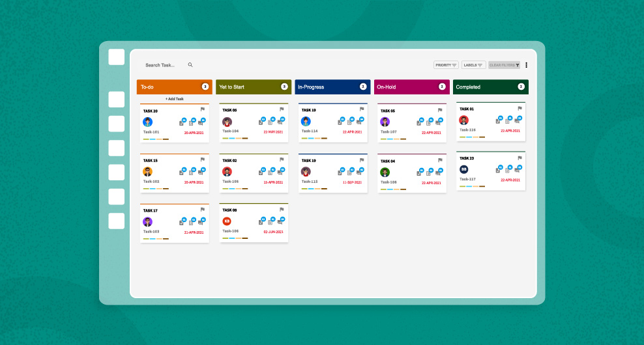
Task: Open attachments icon on Task-101 card
Action: (x=192, y=122)
